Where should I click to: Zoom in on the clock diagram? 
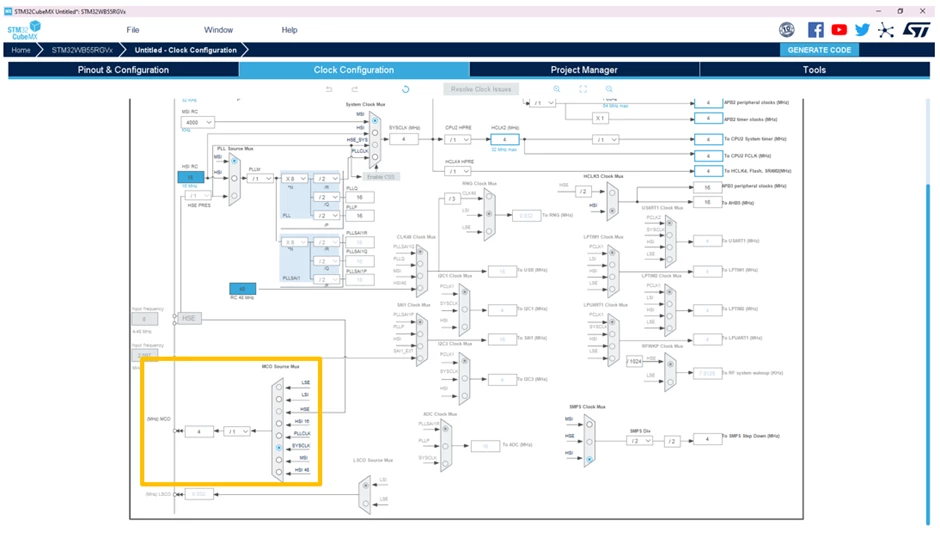coord(557,89)
